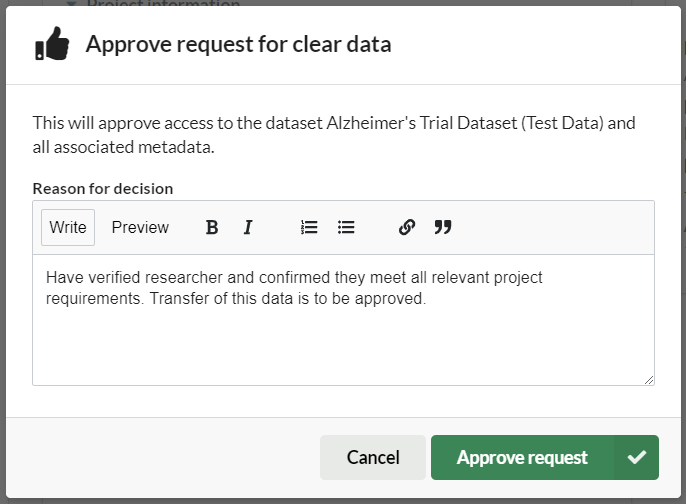Switch to the Write tab

pos(68,227)
